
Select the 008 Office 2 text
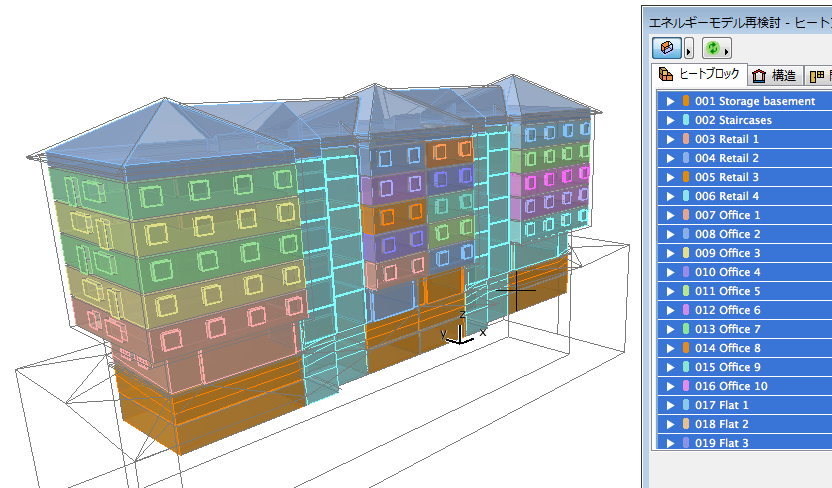[727, 234]
